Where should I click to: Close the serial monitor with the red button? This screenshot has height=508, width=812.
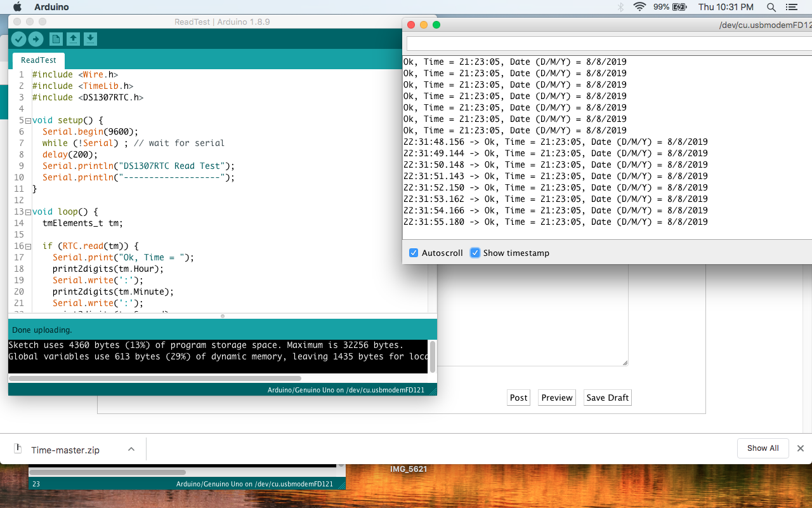tap(410, 25)
